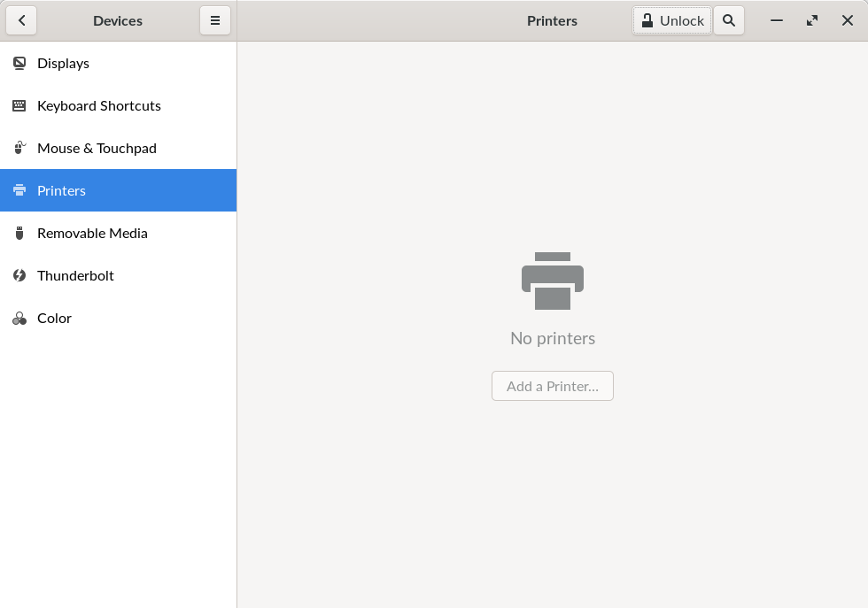Open the Color settings panel
This screenshot has height=608, width=868.
pyautogui.click(x=118, y=318)
